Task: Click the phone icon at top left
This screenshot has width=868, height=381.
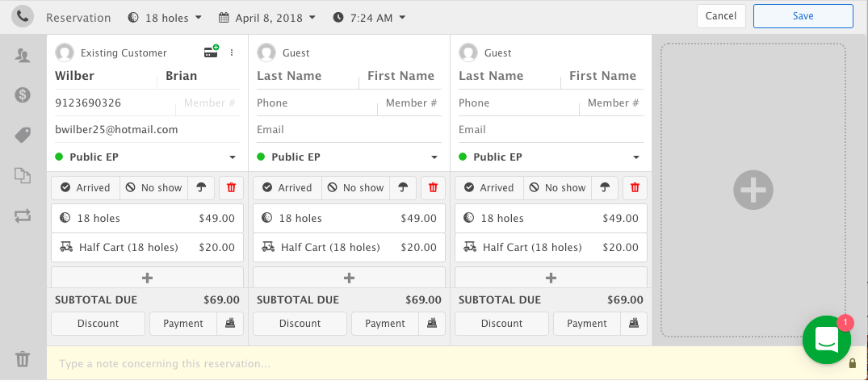Action: point(23,16)
